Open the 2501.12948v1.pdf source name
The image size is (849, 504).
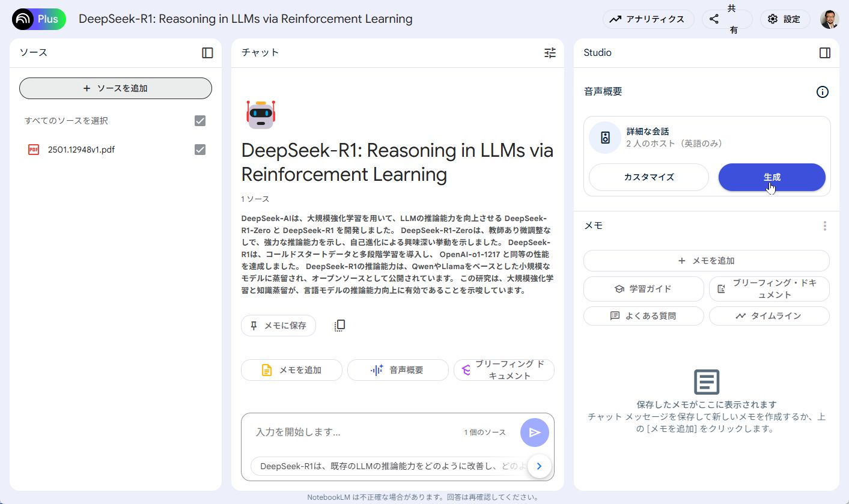click(x=81, y=150)
